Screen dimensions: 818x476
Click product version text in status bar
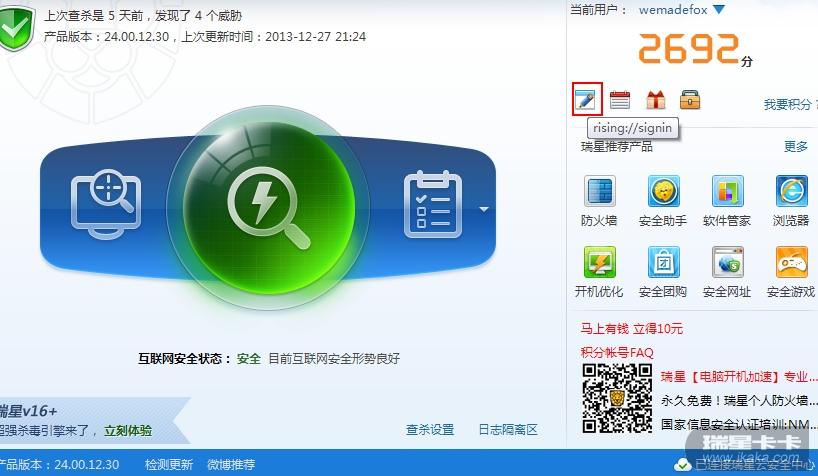pos(59,465)
